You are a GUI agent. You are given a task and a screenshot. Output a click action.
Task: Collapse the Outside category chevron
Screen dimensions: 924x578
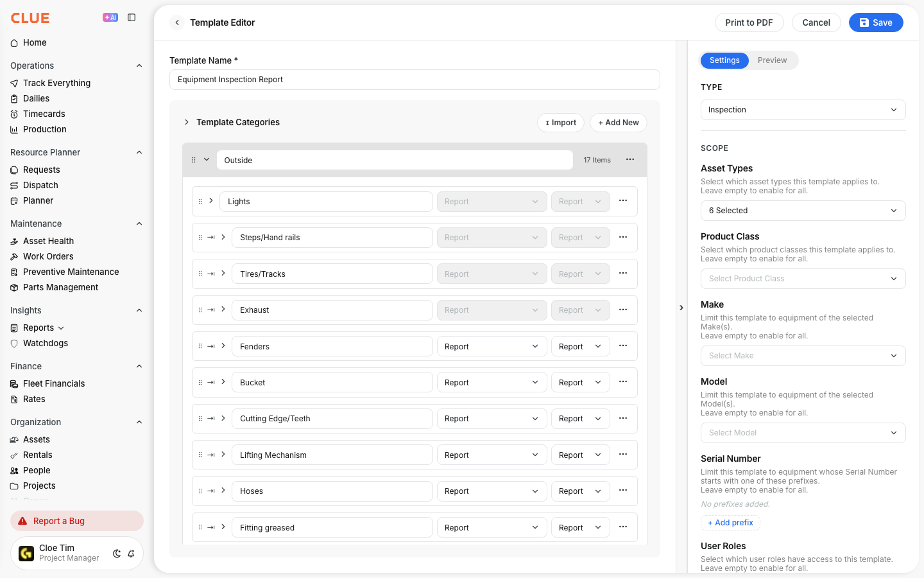pyautogui.click(x=207, y=159)
